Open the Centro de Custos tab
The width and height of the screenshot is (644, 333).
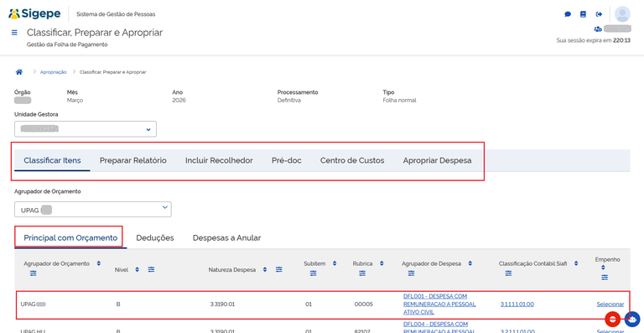[x=352, y=160]
